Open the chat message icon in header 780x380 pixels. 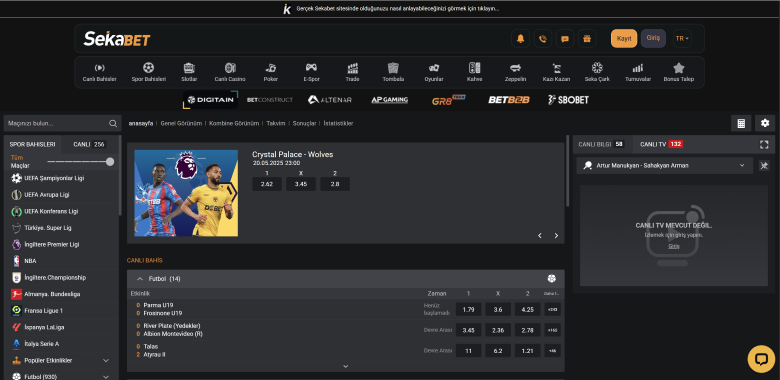point(565,39)
